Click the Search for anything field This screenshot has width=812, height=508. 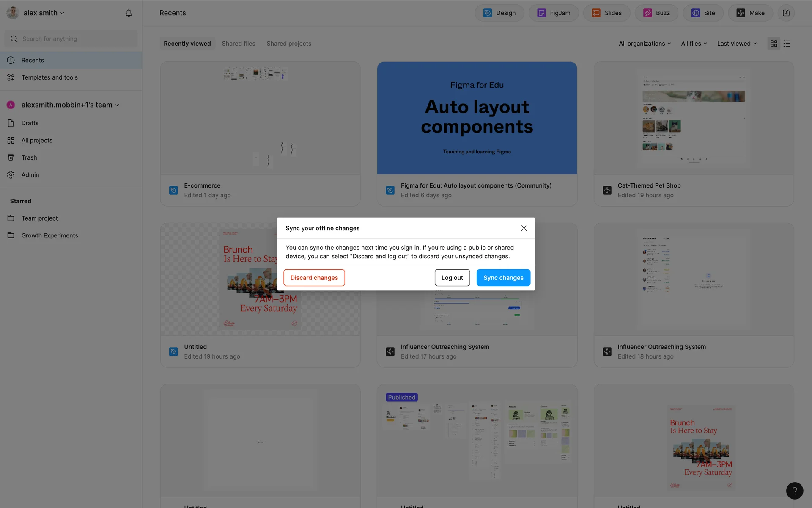point(71,39)
